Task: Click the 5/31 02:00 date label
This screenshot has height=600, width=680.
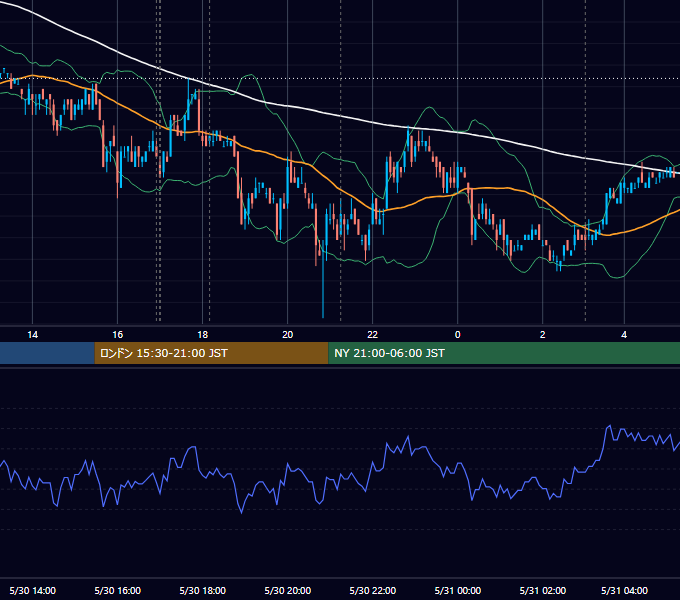Action: point(543,590)
